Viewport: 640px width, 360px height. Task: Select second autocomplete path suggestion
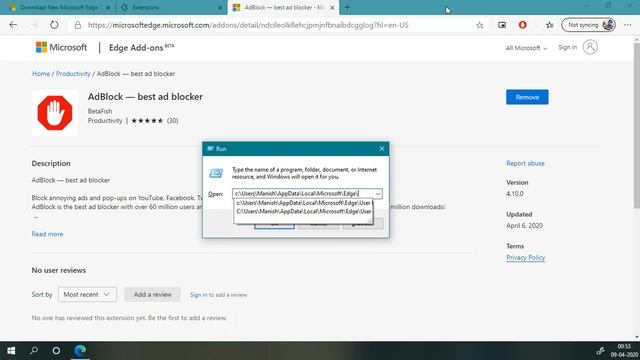(x=303, y=211)
